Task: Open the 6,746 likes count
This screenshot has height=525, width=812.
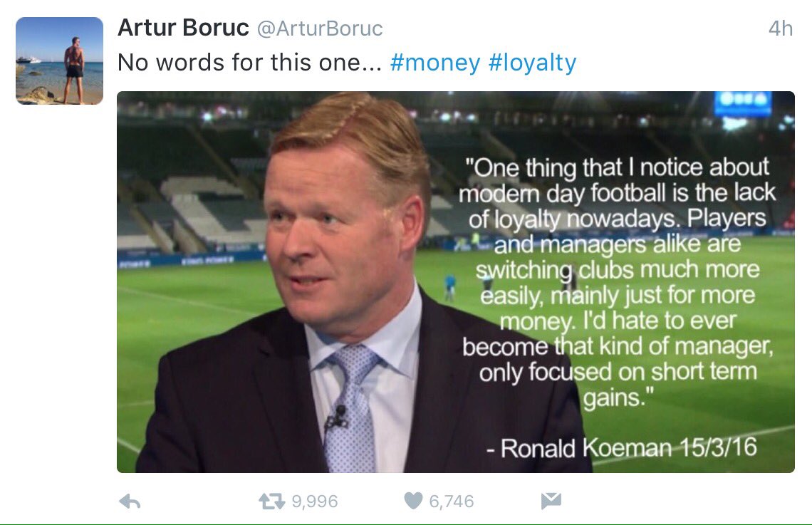Action: (452, 501)
